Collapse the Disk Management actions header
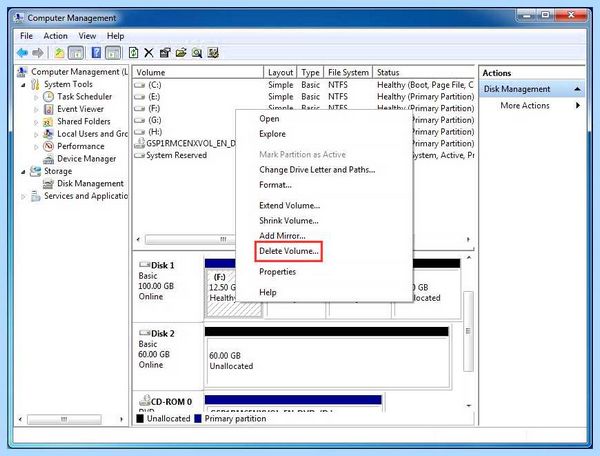Image resolution: width=600 pixels, height=456 pixels. (577, 89)
